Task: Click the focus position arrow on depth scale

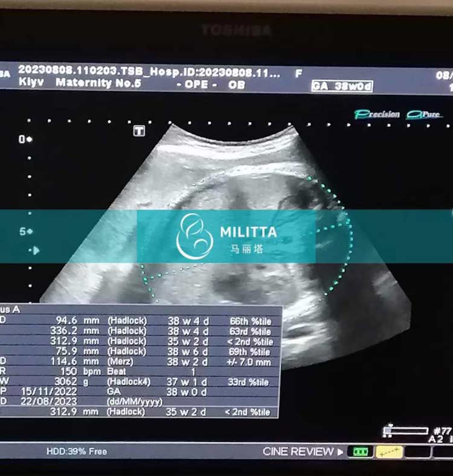Action: click(35, 250)
